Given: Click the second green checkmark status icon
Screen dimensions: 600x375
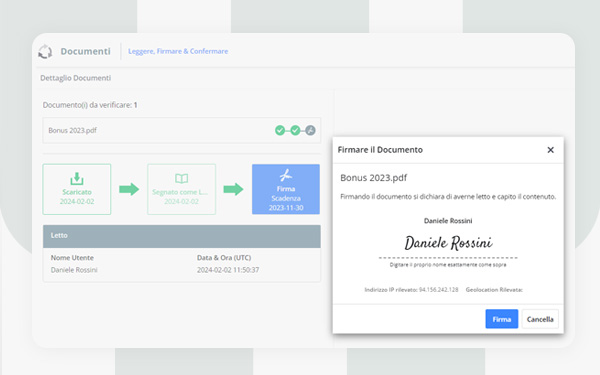Looking at the screenshot, I should 295,130.
